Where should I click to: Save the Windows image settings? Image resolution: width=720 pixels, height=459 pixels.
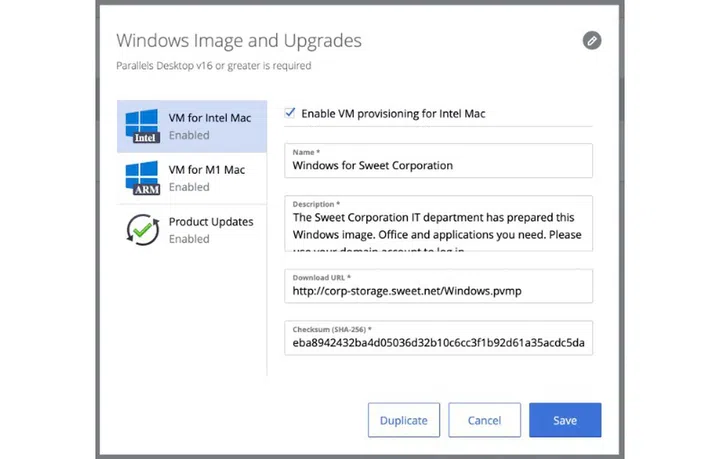click(565, 421)
